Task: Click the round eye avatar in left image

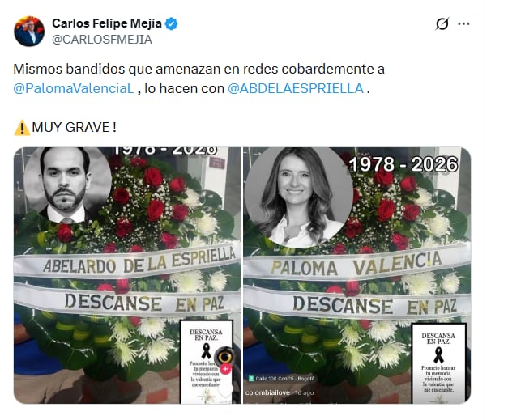Action: 225,356
